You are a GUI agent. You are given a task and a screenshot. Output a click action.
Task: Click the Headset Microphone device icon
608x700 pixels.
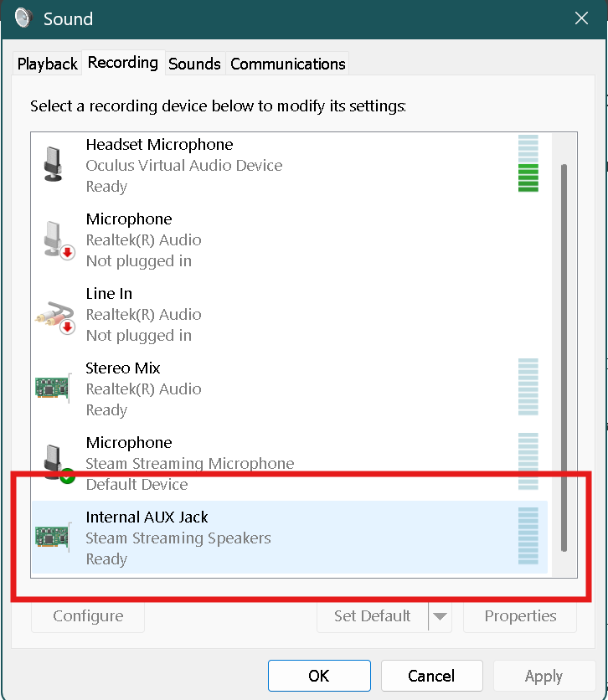54,165
